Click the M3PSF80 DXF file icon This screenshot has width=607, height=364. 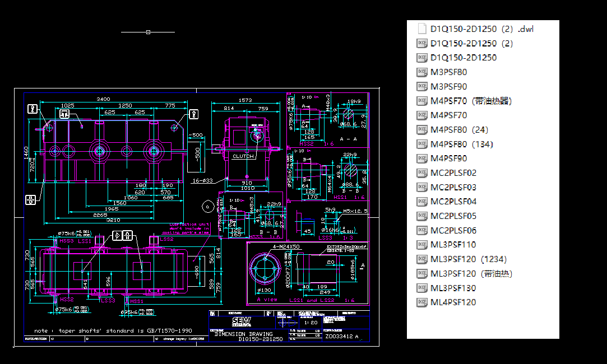421,72
